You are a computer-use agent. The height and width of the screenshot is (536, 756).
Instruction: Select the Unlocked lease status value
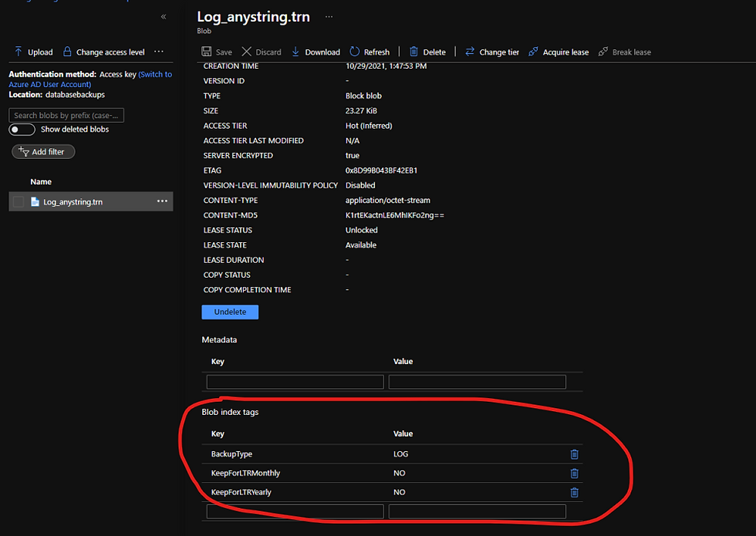click(362, 231)
